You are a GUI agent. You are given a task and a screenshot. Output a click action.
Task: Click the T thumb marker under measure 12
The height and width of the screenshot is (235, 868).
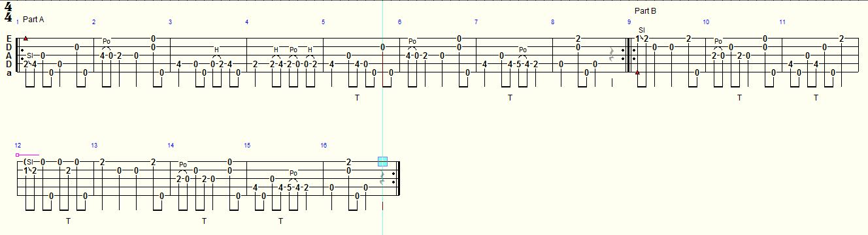68,221
